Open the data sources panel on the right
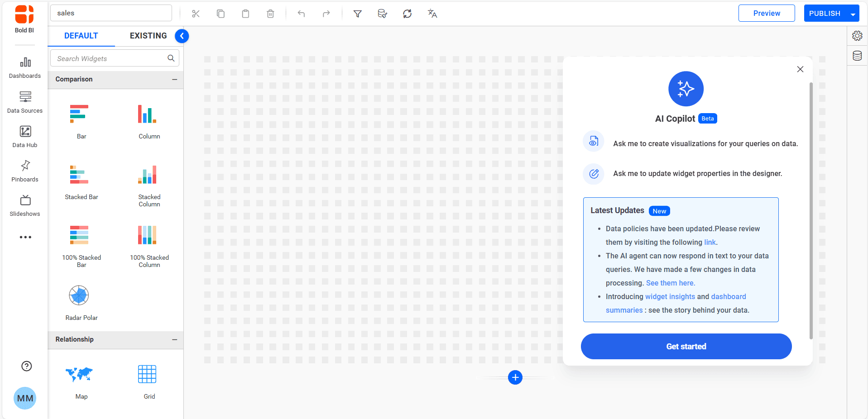This screenshot has height=419, width=868. click(857, 56)
